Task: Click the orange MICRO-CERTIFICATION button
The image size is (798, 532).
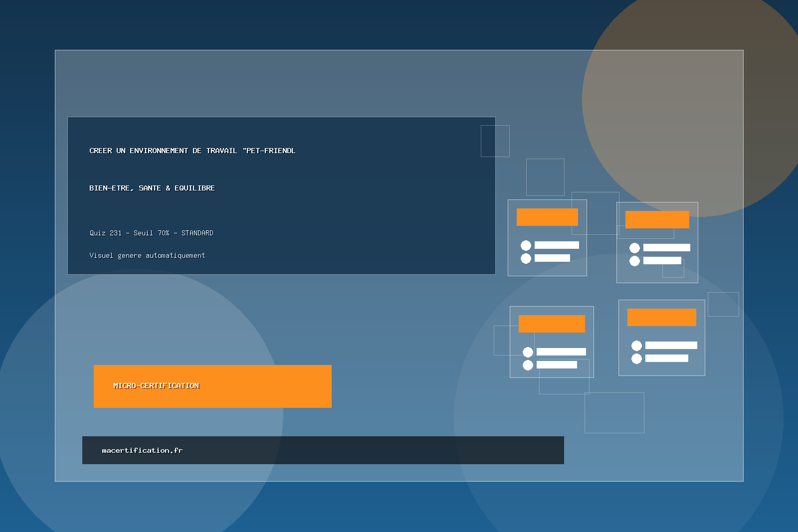Action: pyautogui.click(x=212, y=386)
